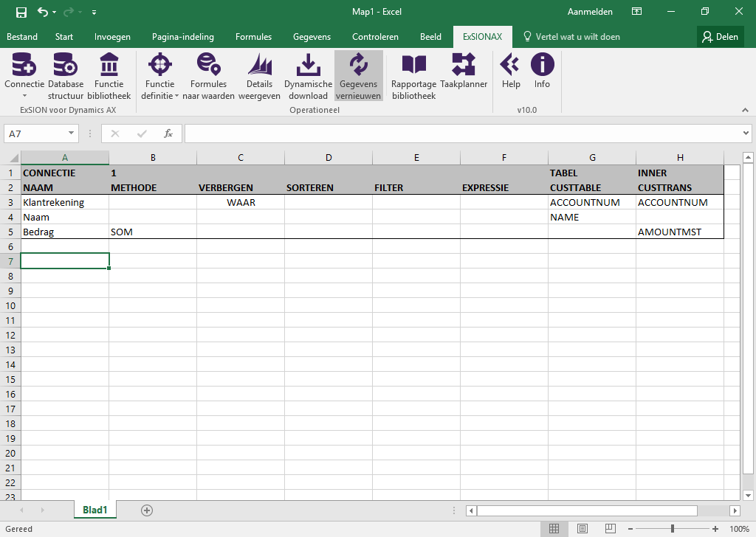Click the vertical scrollbar up arrow

(x=748, y=157)
